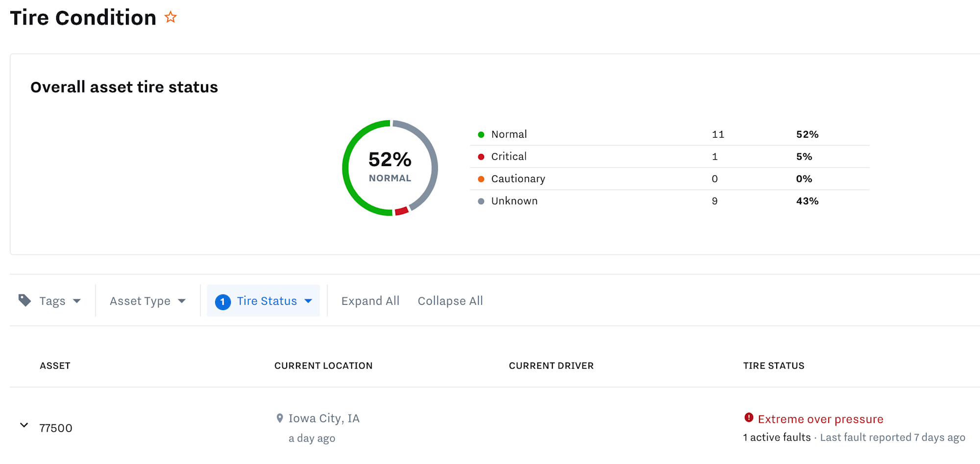
Task: Open the Asset Type dropdown
Action: click(x=147, y=301)
